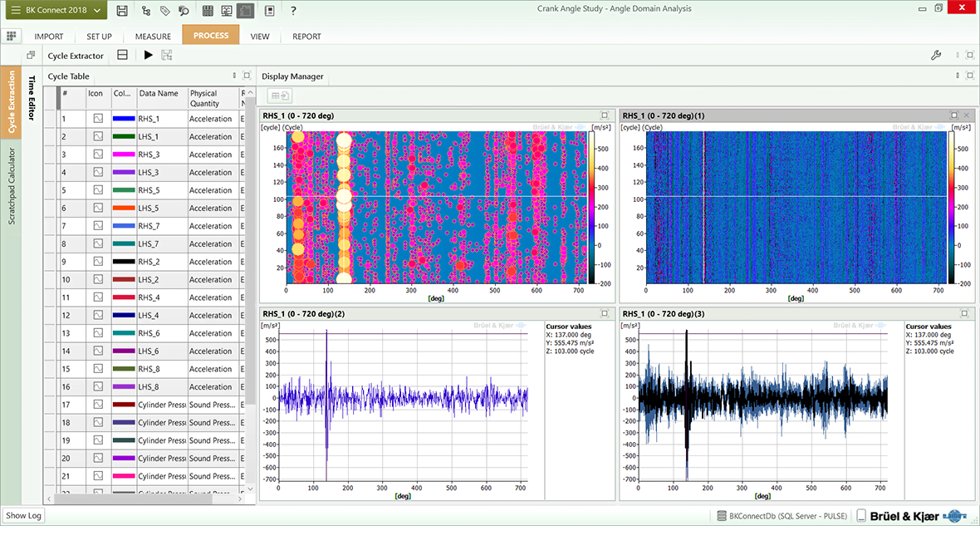980x560 pixels.
Task: Click the Show Log button
Action: 23,515
